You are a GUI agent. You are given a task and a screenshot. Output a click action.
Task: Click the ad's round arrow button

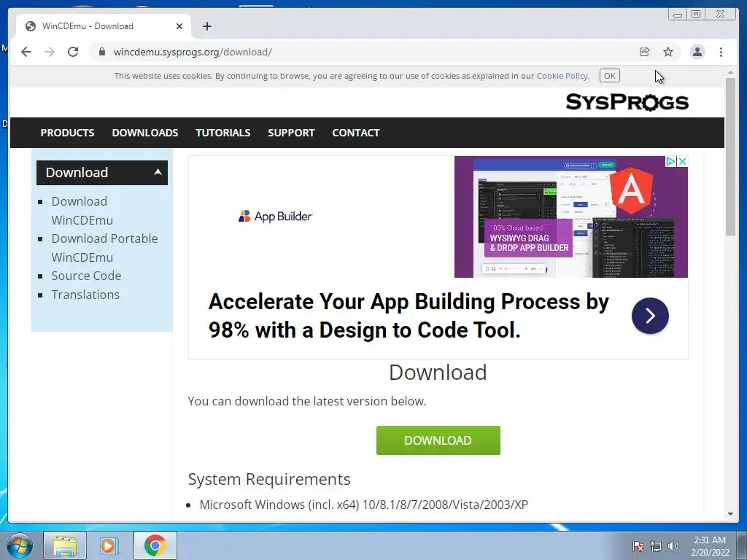click(650, 316)
